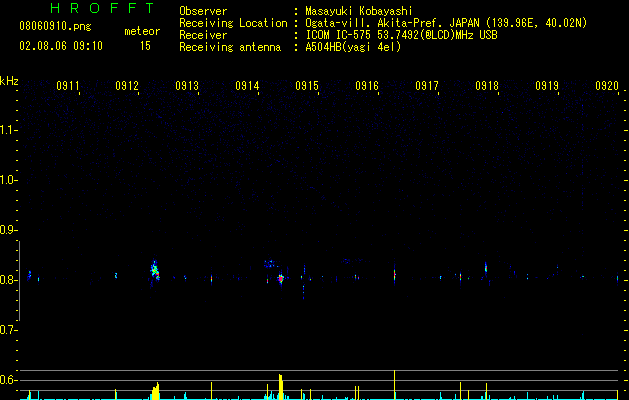Click location text Ogata-vill. Akita-Pref. JAPAN
Image resolution: width=629 pixels, height=400 pixels.
point(392,23)
